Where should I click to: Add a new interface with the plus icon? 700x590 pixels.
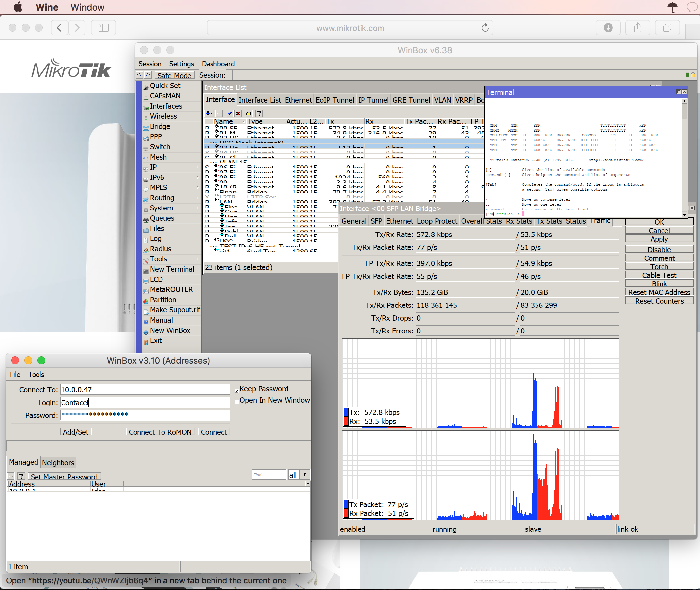click(x=208, y=114)
